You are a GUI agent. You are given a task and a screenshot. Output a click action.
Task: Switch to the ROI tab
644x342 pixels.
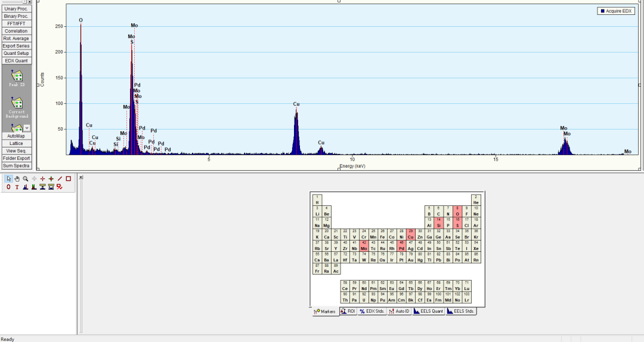(x=348, y=311)
